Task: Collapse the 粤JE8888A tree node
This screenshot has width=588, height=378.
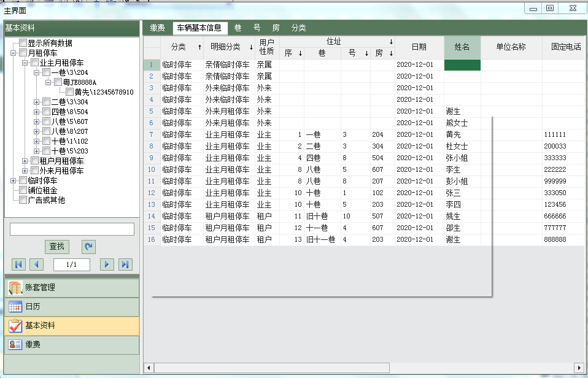Action: (x=48, y=82)
